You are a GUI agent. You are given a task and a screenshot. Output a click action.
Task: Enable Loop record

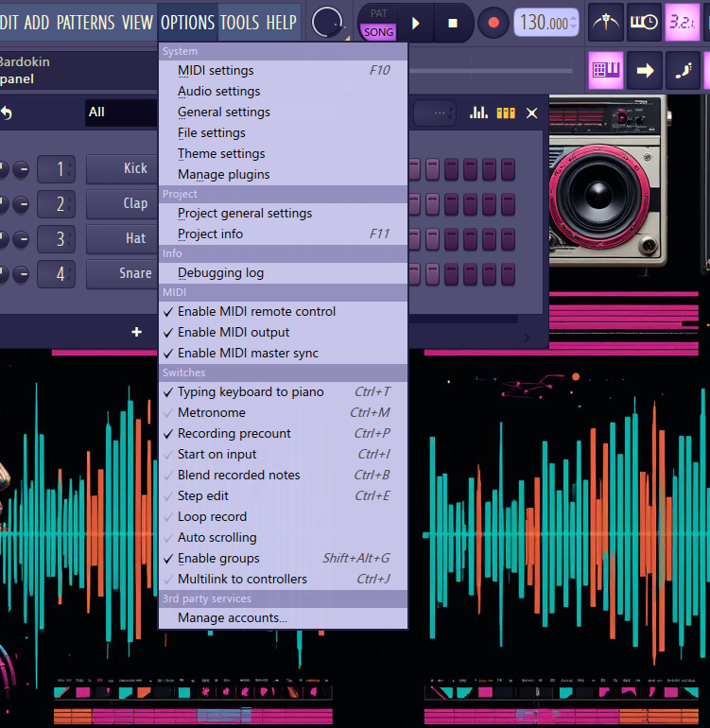click(284, 517)
